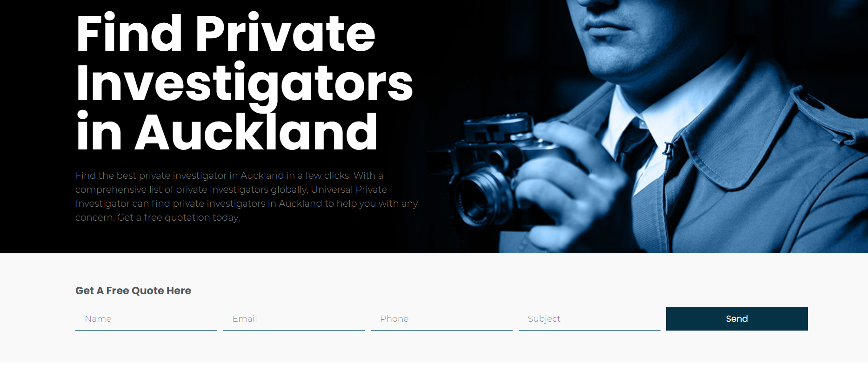
Task: Click the camera lens in the photo
Action: [479, 198]
